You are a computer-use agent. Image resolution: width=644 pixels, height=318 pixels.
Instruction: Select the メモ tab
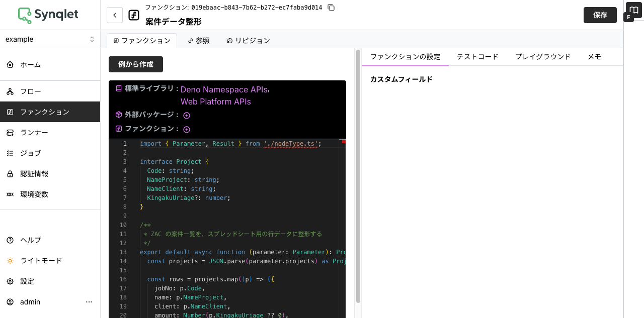tap(594, 57)
